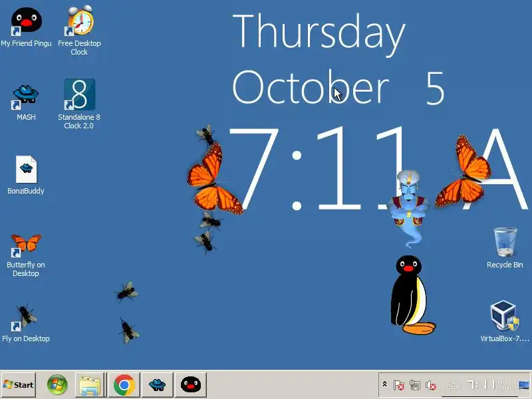The width and height of the screenshot is (532, 399).
Task: Select the BonziBuddy file icon
Action: click(x=26, y=175)
